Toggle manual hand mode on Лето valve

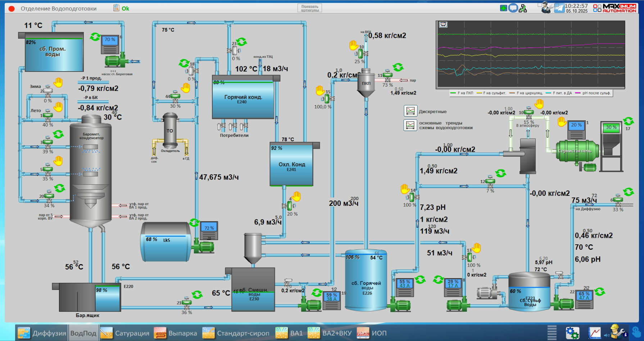(58, 107)
